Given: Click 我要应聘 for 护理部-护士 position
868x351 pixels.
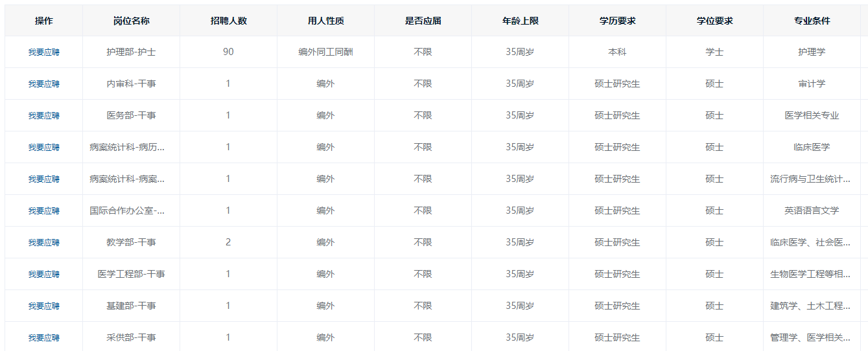Looking at the screenshot, I should [x=43, y=52].
